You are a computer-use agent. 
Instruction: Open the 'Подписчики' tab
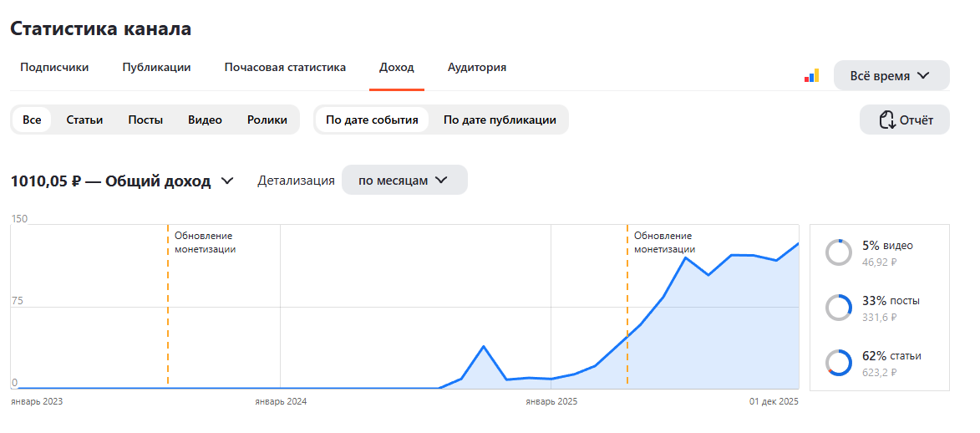tap(54, 67)
